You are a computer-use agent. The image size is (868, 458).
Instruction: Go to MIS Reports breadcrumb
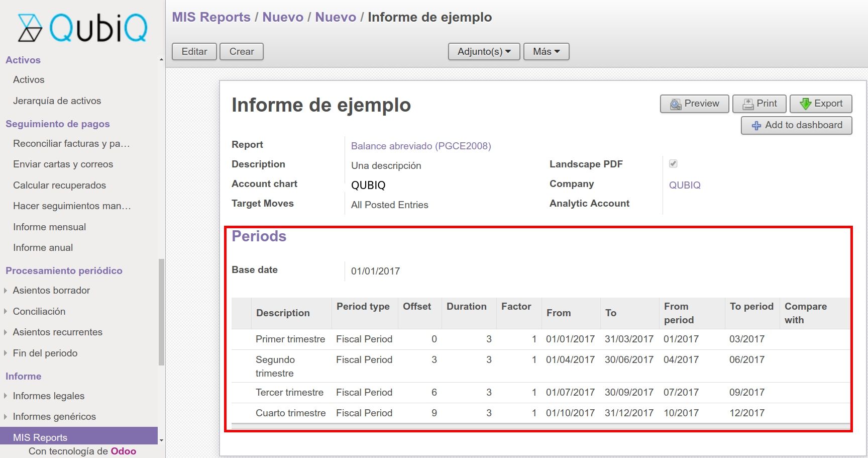pyautogui.click(x=211, y=17)
